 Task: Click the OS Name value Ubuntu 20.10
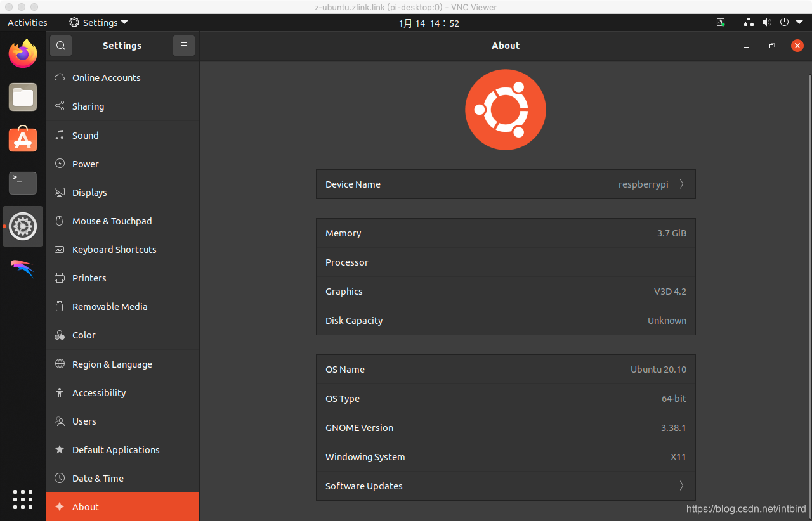(658, 369)
